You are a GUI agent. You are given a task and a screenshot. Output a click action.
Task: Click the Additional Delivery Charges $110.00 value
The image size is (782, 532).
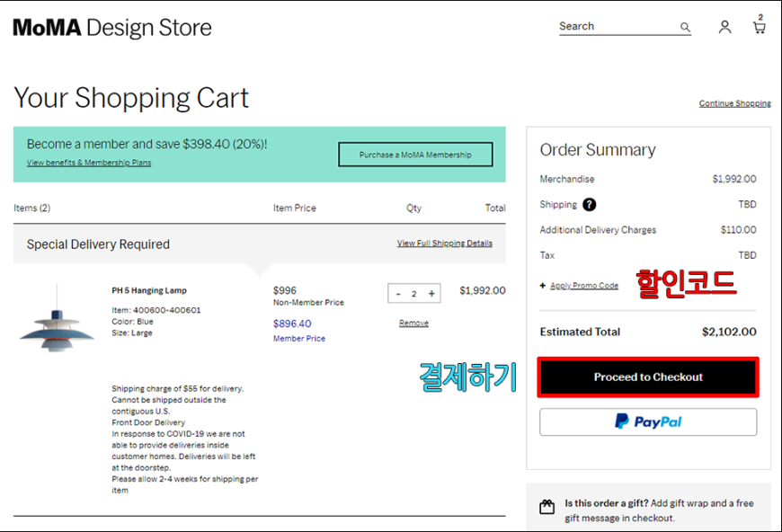tap(738, 230)
